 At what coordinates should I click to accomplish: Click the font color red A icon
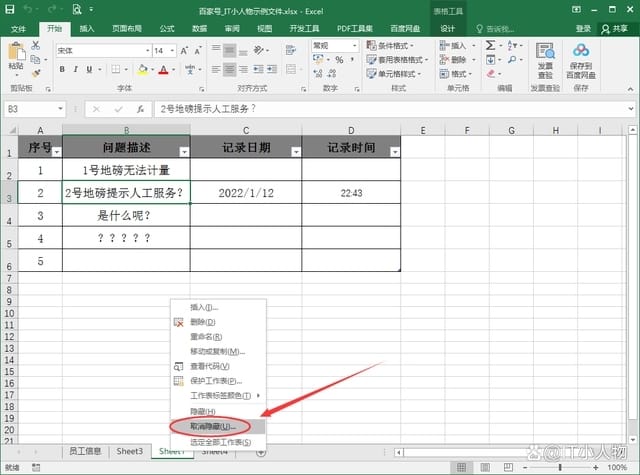[x=164, y=69]
